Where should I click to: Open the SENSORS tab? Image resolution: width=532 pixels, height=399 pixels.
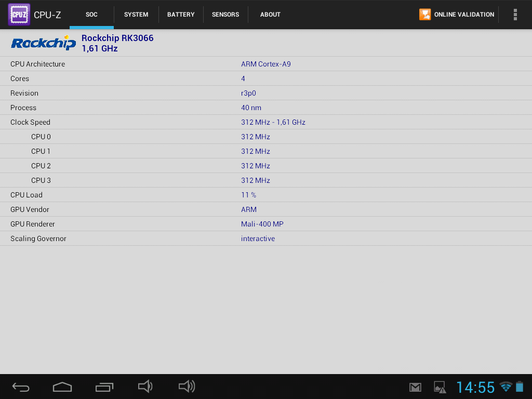[225, 15]
